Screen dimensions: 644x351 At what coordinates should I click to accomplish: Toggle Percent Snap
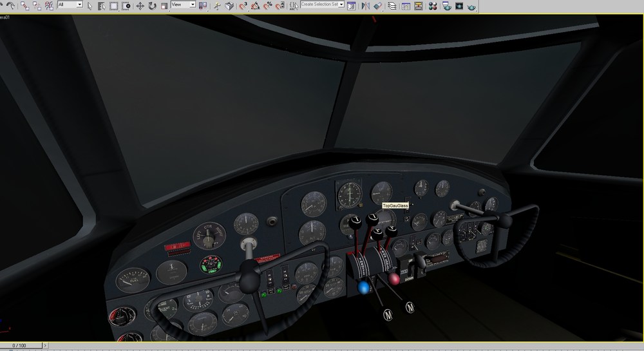pyautogui.click(x=268, y=6)
